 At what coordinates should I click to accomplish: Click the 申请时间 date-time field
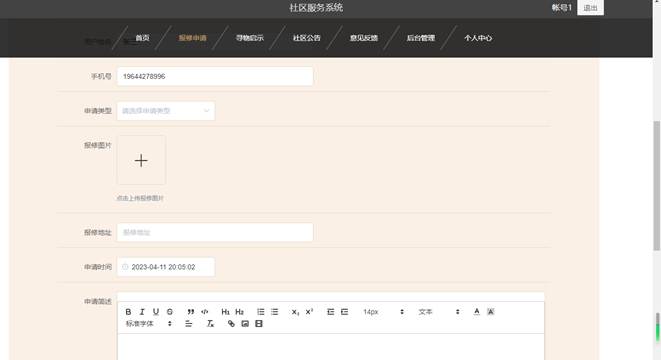click(x=166, y=267)
